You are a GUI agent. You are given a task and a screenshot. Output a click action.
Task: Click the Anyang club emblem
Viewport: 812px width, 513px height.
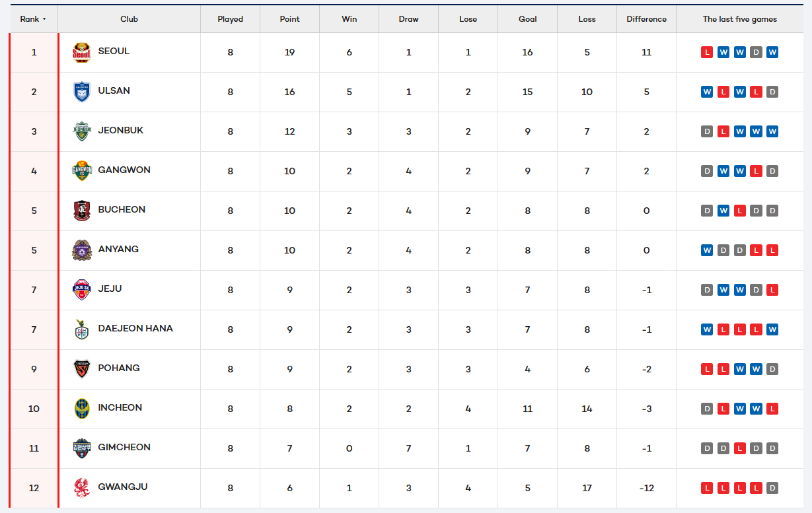(81, 250)
